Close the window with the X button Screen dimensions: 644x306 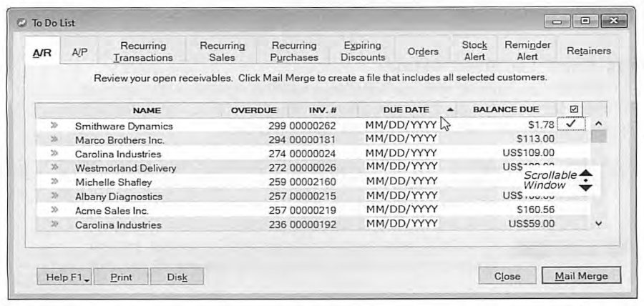614,21
